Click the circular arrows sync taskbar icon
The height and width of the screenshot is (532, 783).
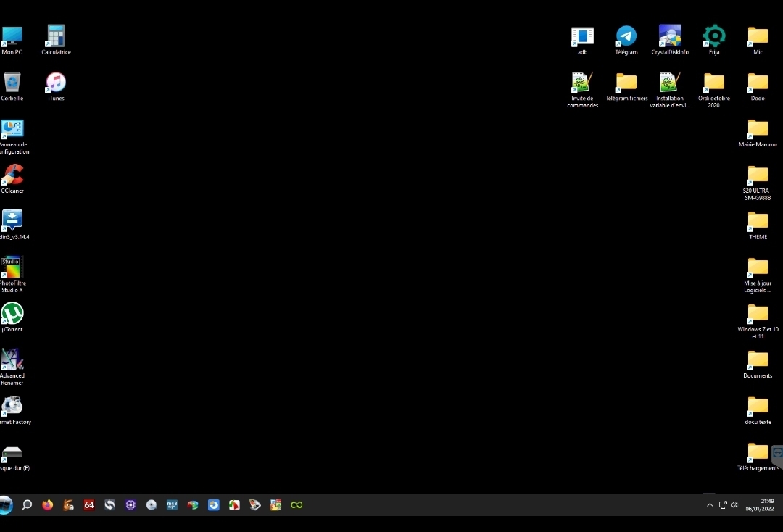tap(110, 505)
